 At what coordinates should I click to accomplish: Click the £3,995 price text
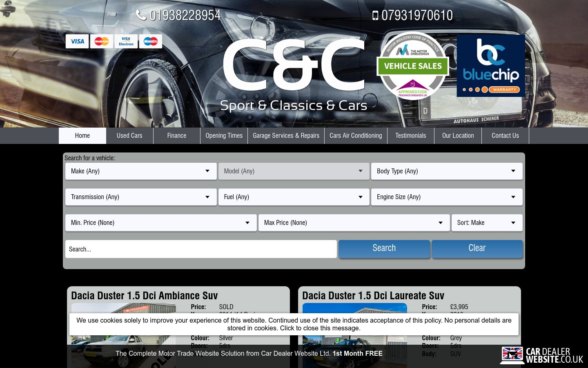click(x=459, y=307)
